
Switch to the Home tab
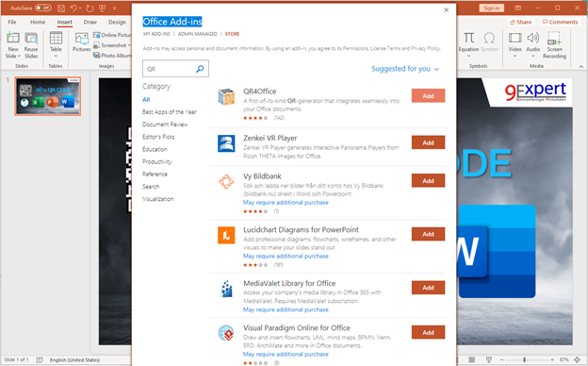click(38, 22)
